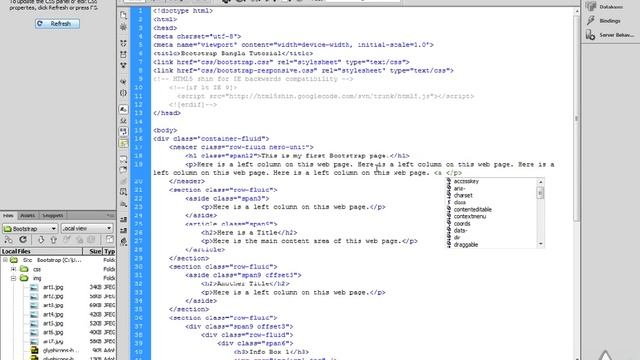The image size is (640, 360).
Task: Open the Bootstrap site dropdown
Action: coord(30,229)
